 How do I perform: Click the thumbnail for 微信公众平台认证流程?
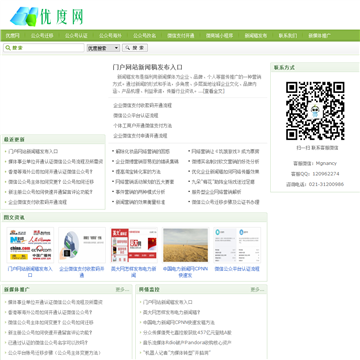pyautogui.click(x=237, y=245)
